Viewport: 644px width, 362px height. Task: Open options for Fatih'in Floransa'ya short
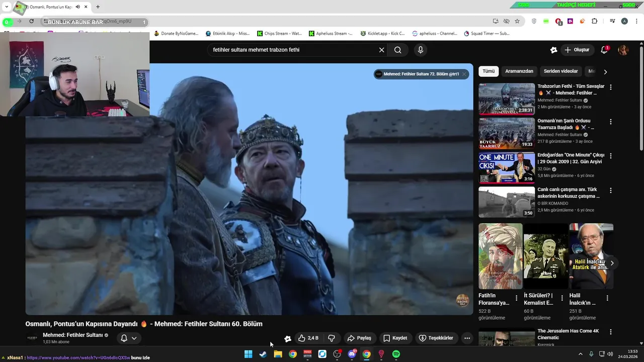click(516, 298)
